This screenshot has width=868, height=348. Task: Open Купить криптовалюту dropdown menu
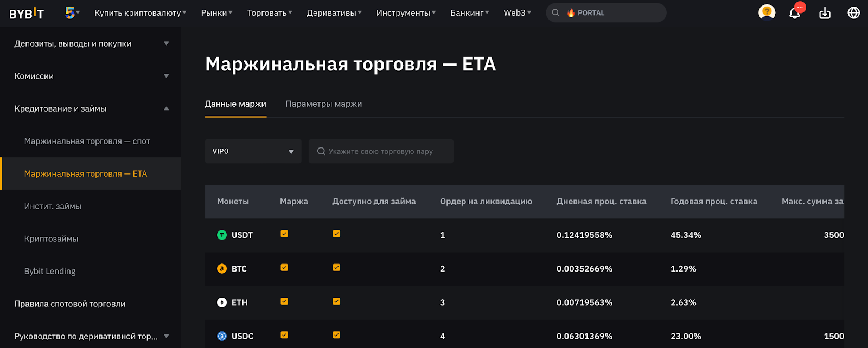click(140, 12)
